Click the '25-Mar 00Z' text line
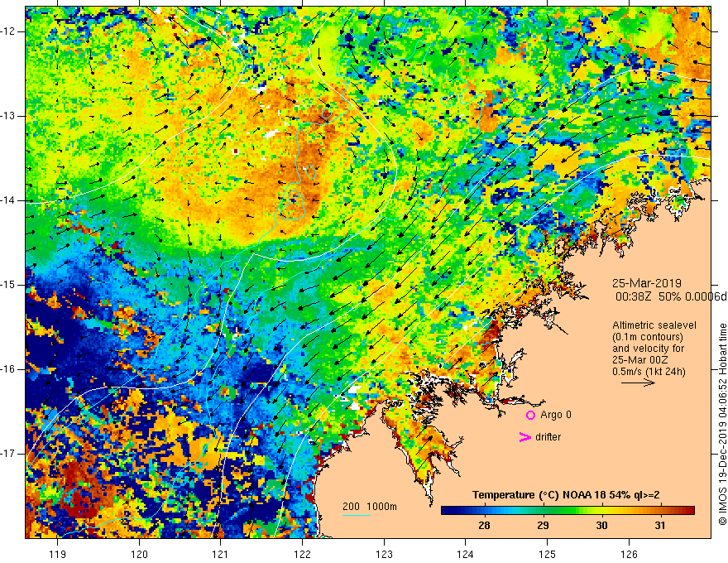The image size is (728, 563). coord(639,360)
